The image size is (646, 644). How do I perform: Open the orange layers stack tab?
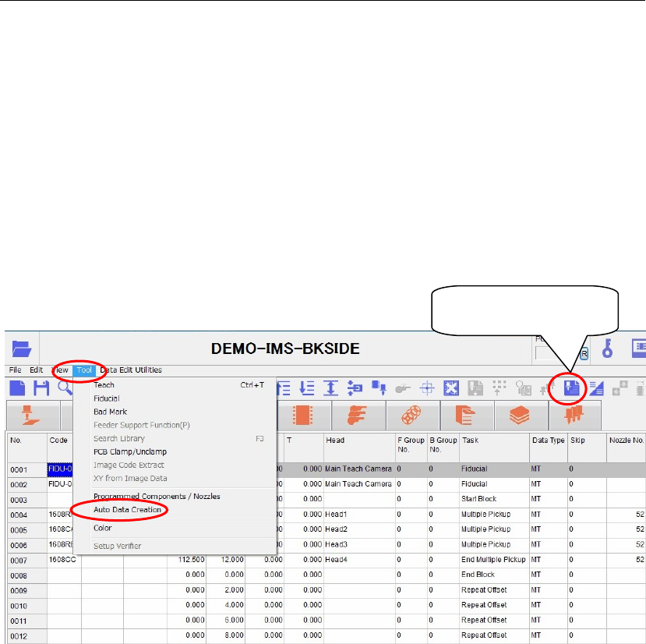pos(520,415)
